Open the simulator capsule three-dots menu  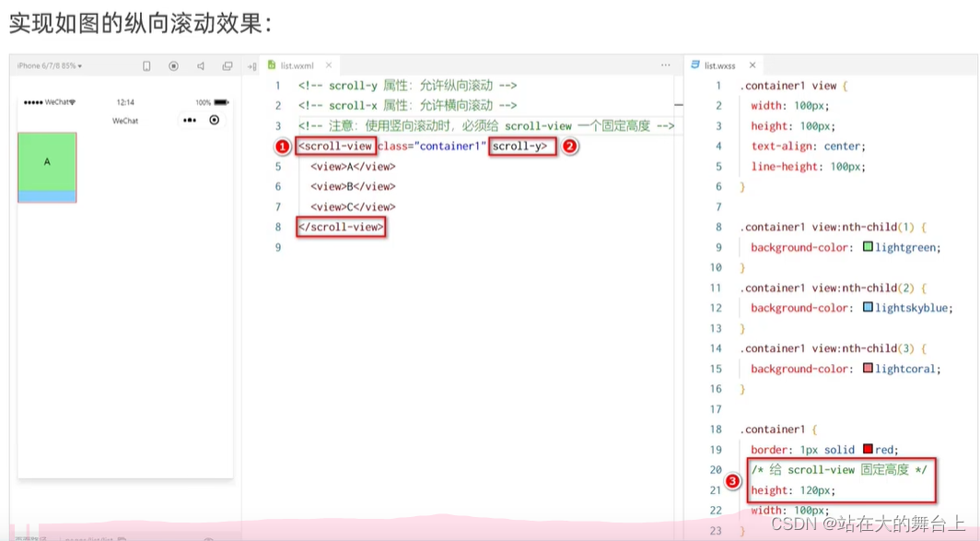[x=190, y=120]
